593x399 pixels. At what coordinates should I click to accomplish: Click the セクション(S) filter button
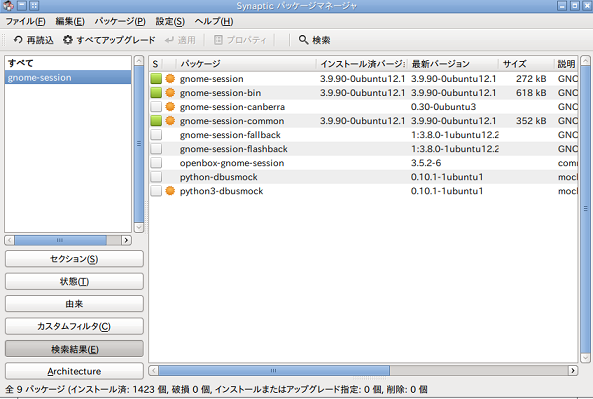tap(74, 259)
